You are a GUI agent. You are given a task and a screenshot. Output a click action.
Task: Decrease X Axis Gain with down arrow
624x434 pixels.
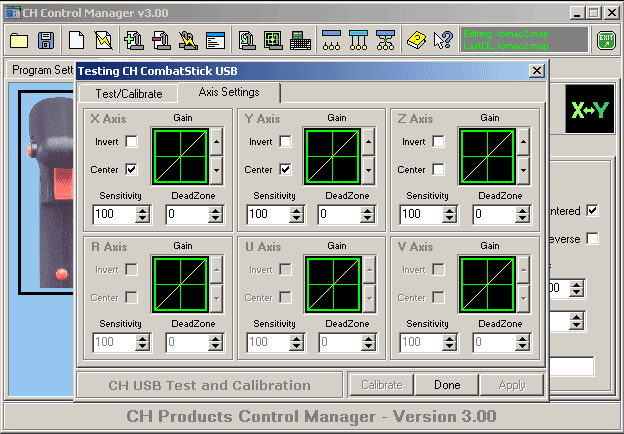click(216, 170)
